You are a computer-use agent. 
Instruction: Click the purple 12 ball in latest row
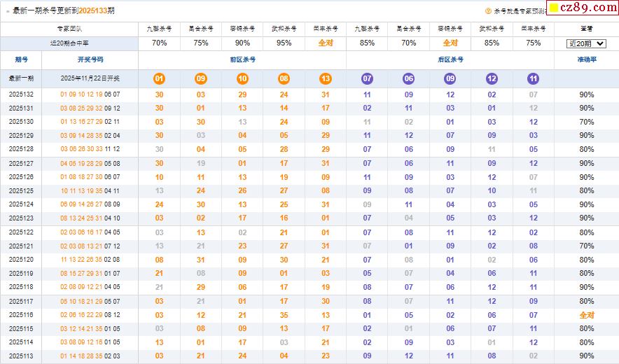coord(492,78)
